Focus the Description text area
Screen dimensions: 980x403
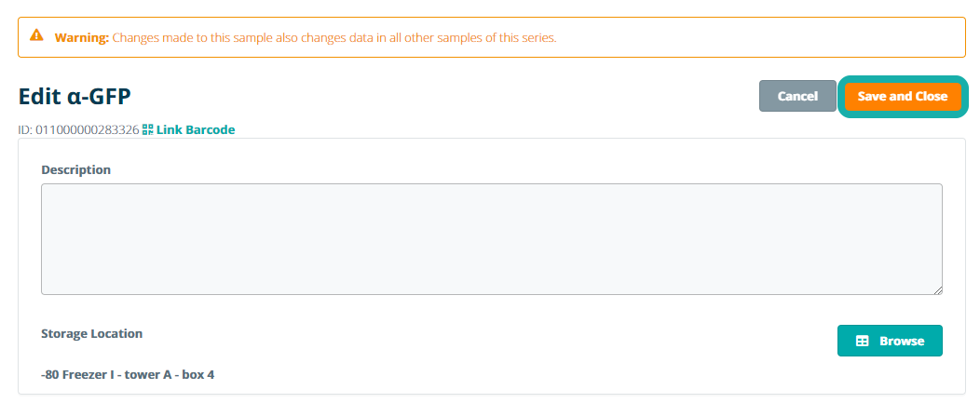click(491, 239)
